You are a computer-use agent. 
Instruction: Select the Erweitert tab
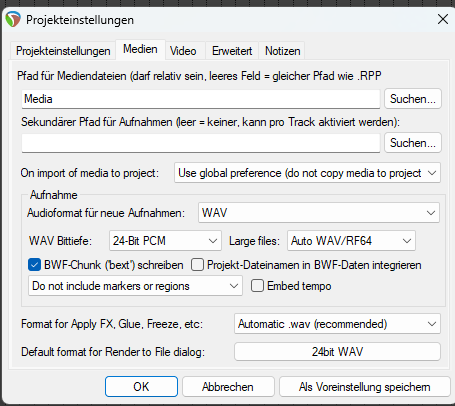point(232,51)
